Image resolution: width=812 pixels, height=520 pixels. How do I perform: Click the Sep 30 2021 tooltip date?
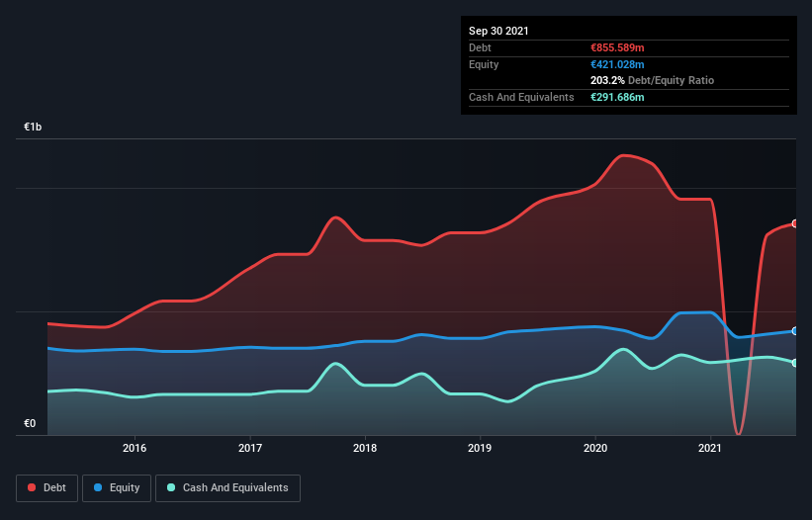[x=498, y=31]
